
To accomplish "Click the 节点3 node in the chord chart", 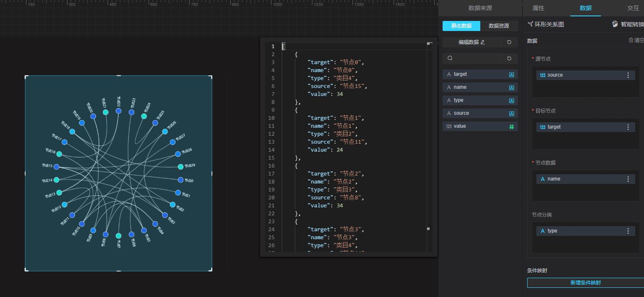I will click(165, 215).
